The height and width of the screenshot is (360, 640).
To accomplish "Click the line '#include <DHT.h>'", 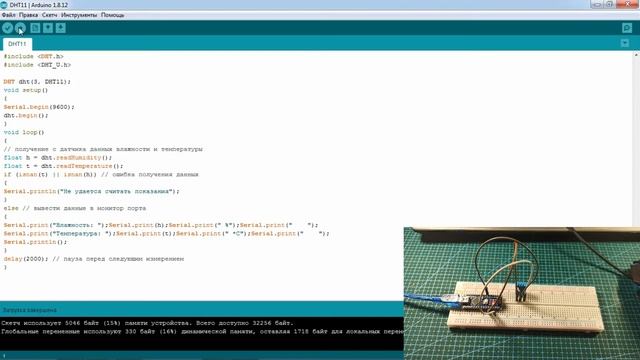I will click(x=33, y=56).
